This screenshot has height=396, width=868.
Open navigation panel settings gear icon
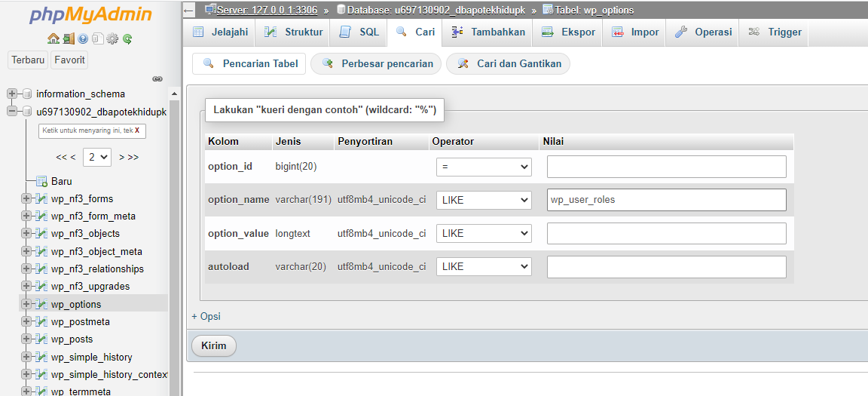tap(112, 38)
